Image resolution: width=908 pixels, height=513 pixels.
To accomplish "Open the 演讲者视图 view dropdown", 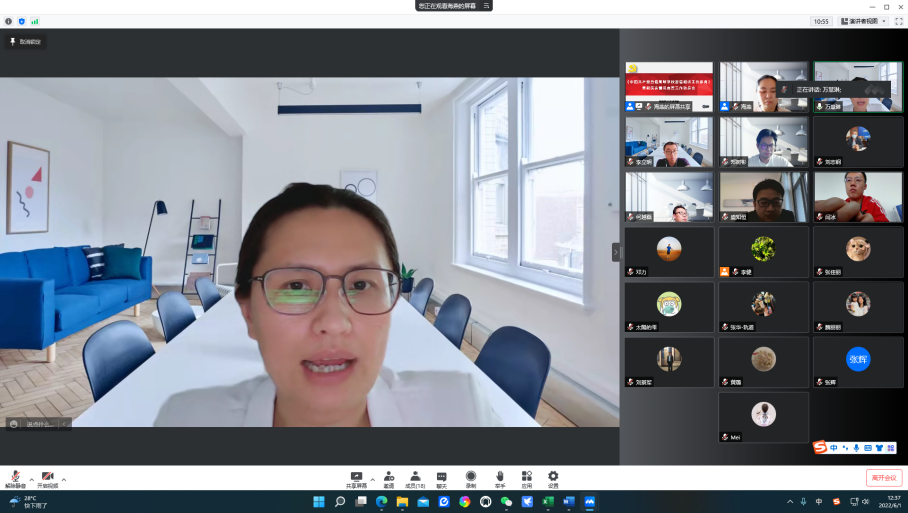I will pyautogui.click(x=863, y=21).
